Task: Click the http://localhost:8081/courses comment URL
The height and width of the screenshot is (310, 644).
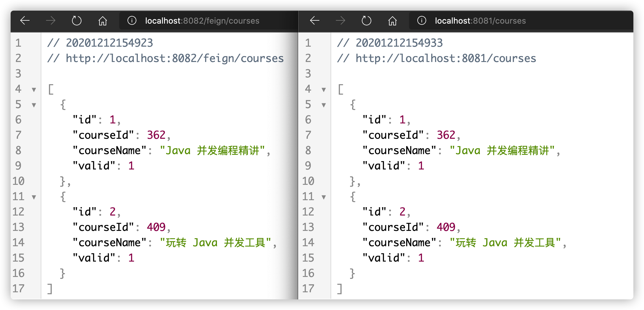Action: coord(446,58)
